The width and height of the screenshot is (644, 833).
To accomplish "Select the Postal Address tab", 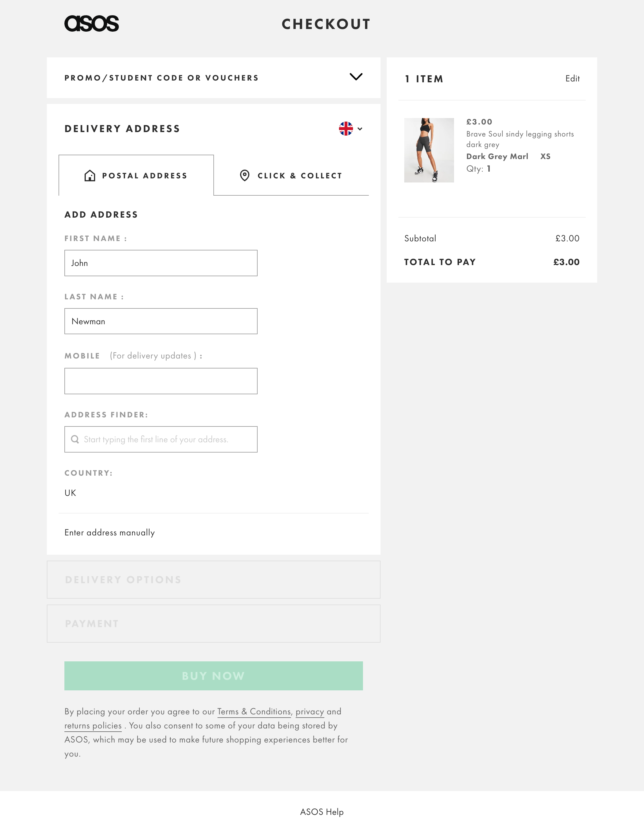I will tap(136, 175).
